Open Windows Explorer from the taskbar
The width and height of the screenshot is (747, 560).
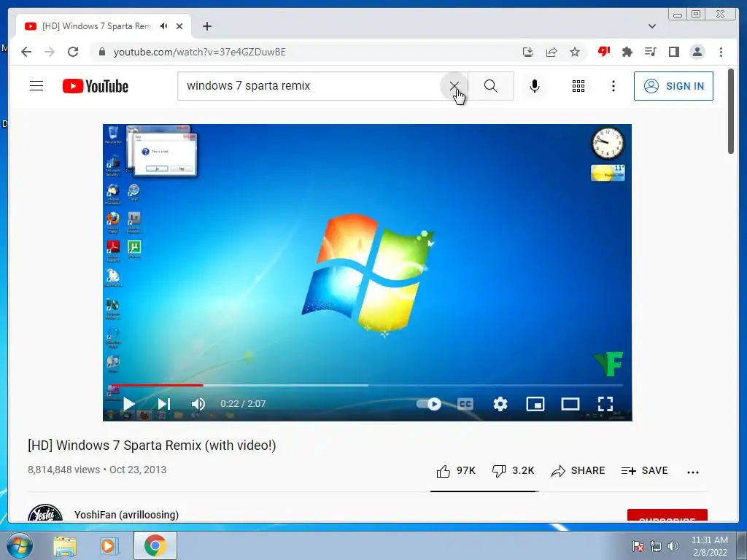(x=65, y=546)
